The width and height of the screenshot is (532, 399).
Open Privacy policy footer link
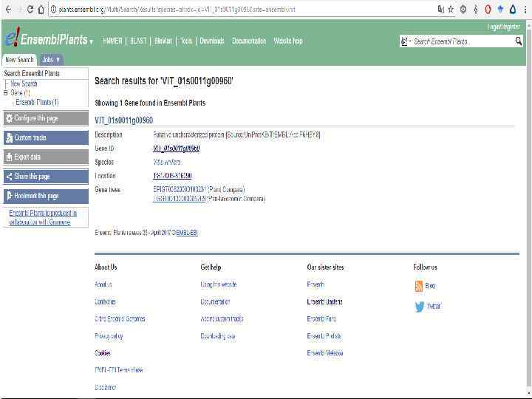(x=109, y=336)
